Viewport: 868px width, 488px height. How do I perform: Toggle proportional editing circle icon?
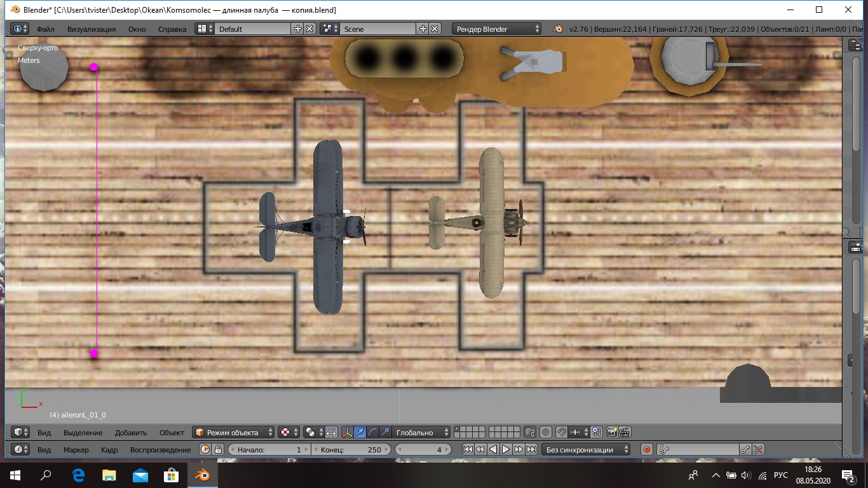pyautogui.click(x=546, y=432)
